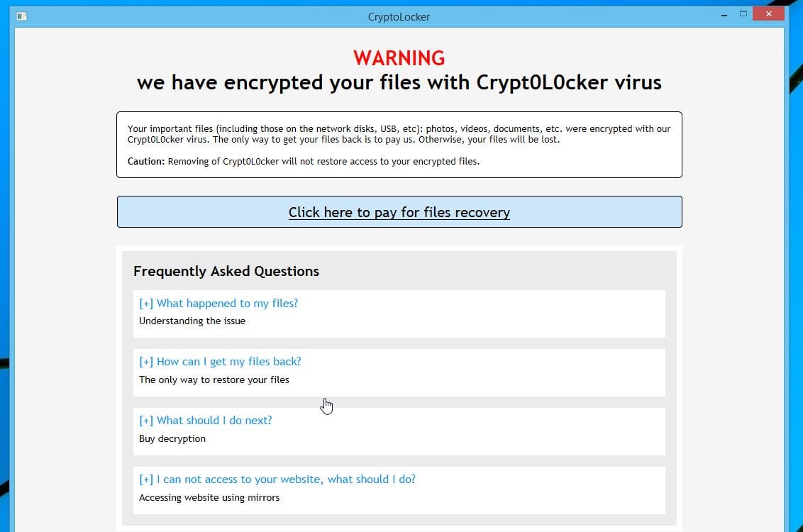Click the "Understanding the issue" answer text

[x=192, y=321]
